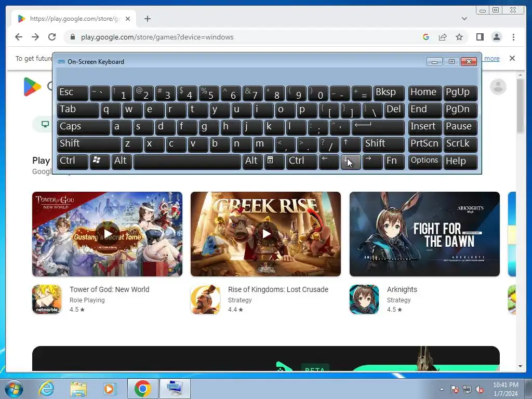Click Chrome forward arrow button
This screenshot has width=532, height=399.
[35, 37]
